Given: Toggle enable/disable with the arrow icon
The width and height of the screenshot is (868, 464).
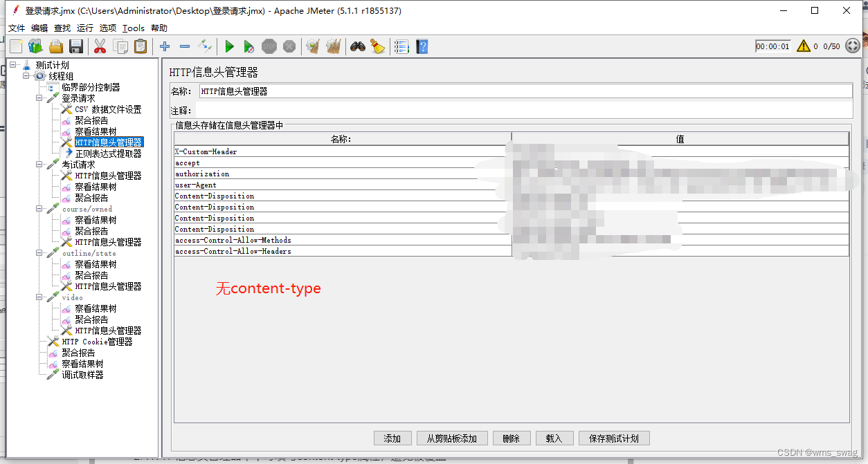Looking at the screenshot, I should (205, 46).
